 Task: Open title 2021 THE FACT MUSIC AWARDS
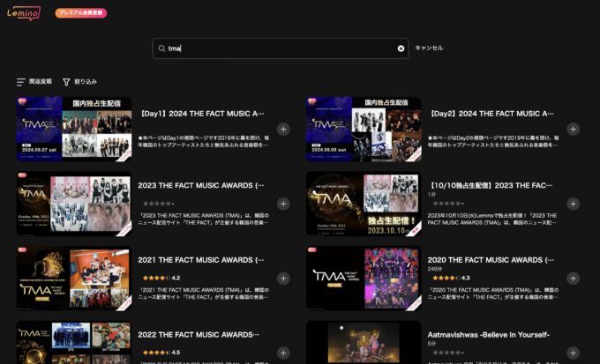(201, 260)
